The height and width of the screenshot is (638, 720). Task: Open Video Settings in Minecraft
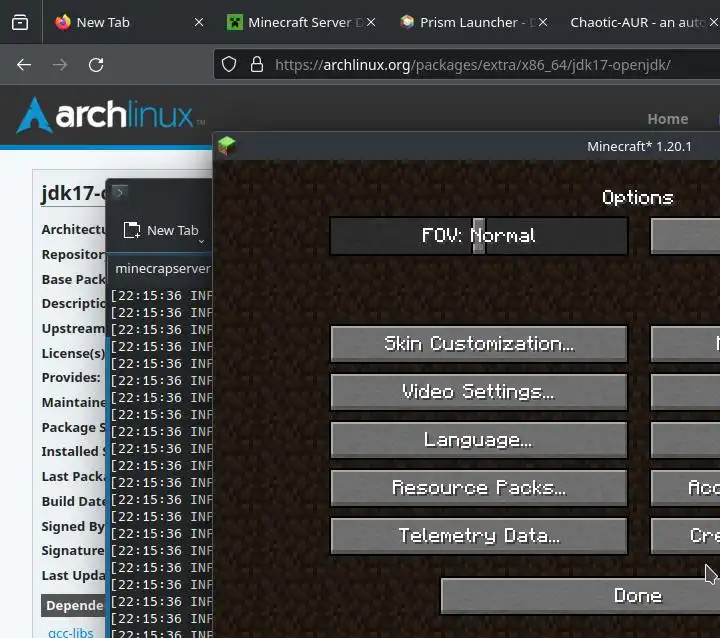478,391
